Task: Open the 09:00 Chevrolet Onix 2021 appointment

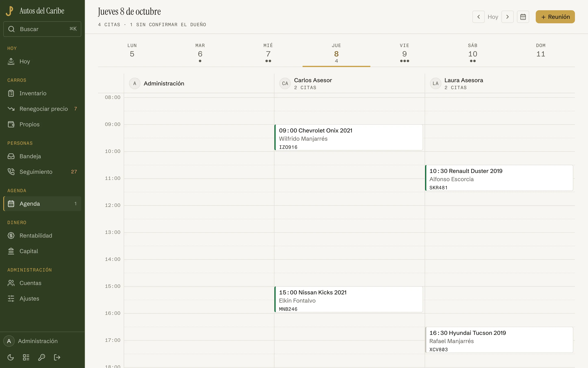Action: coord(349,138)
